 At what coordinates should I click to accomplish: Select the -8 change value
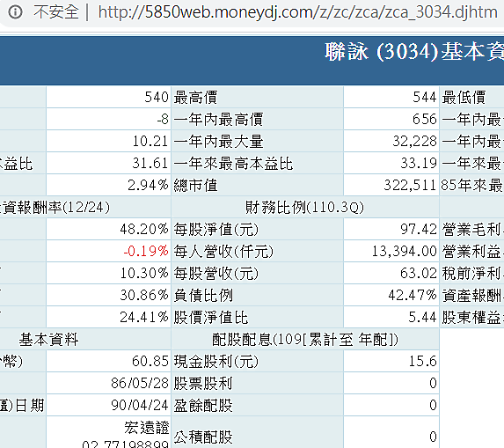163,120
